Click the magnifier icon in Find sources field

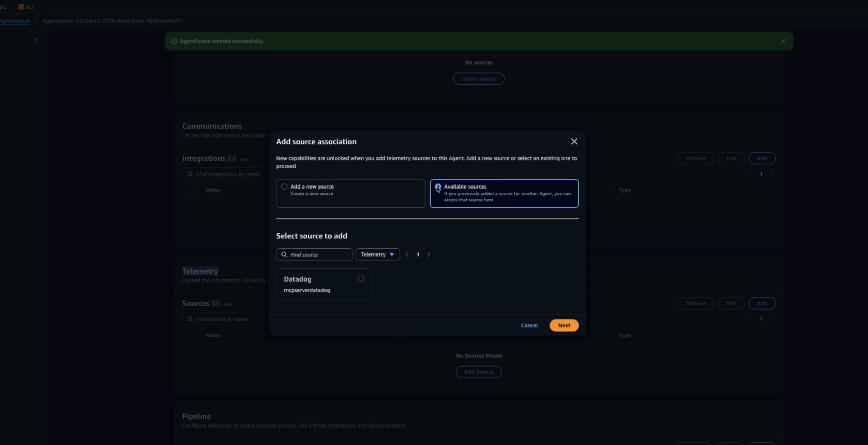click(x=190, y=319)
